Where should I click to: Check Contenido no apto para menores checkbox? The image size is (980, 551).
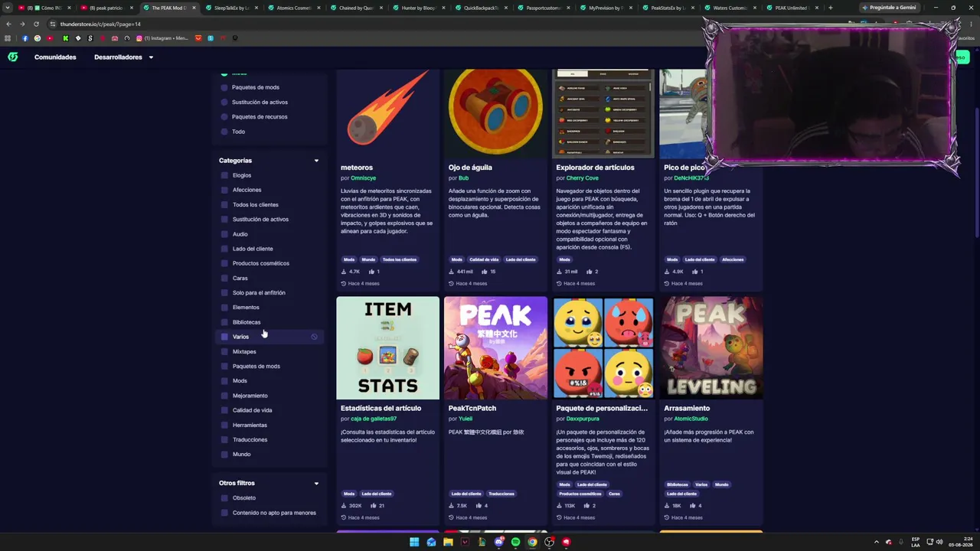pos(224,513)
